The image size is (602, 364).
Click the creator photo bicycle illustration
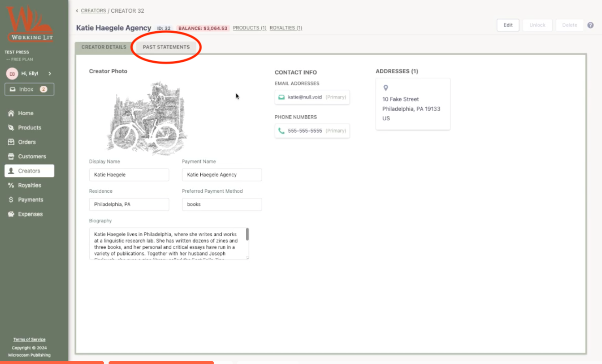[146, 118]
